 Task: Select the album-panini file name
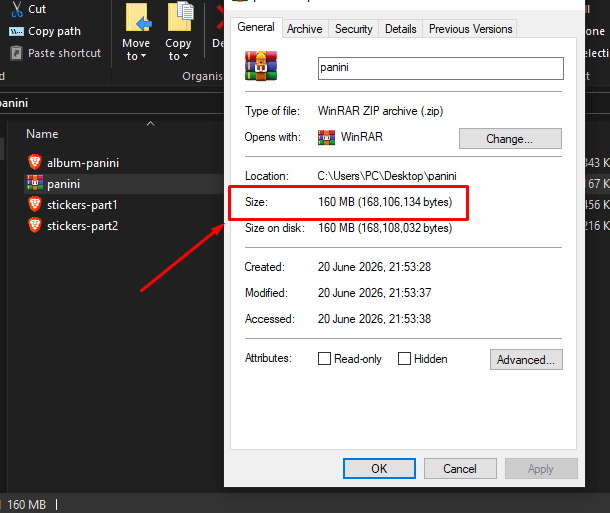click(83, 163)
